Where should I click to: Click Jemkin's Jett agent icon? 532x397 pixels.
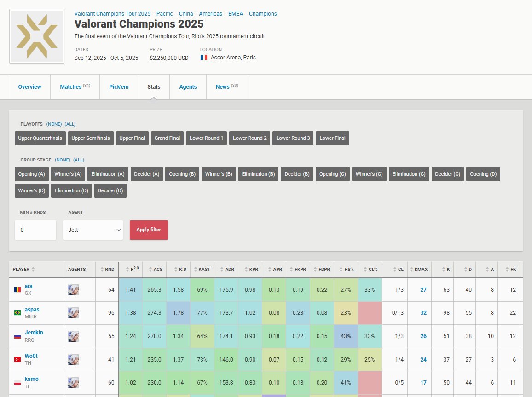click(x=73, y=336)
